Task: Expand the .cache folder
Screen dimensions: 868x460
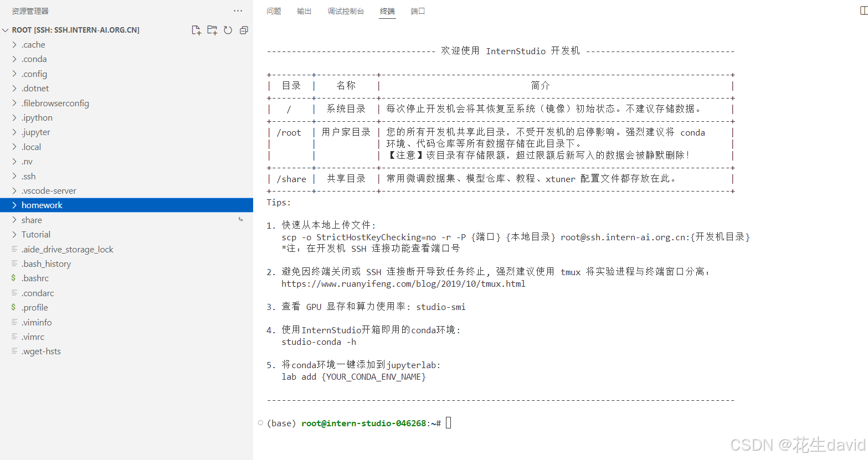Action: [x=14, y=44]
